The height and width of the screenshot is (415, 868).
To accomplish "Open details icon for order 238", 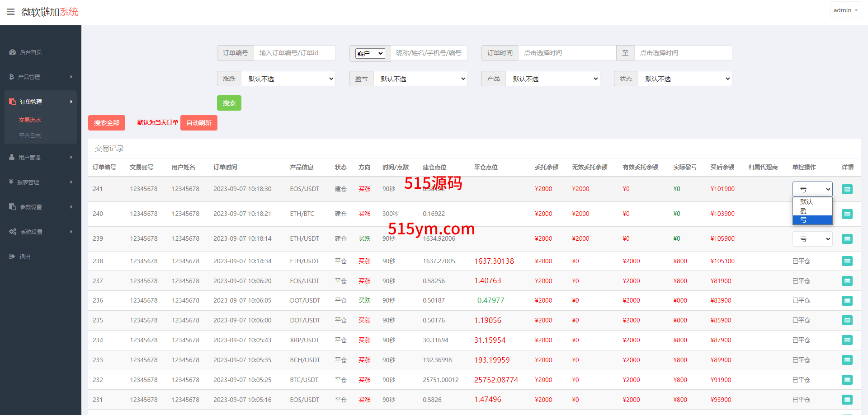I will point(847,261).
